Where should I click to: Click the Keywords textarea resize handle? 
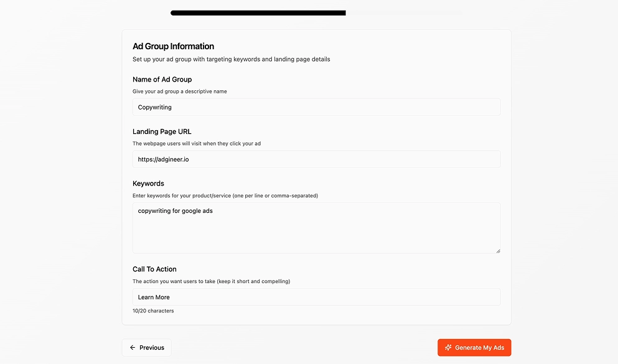(498, 251)
